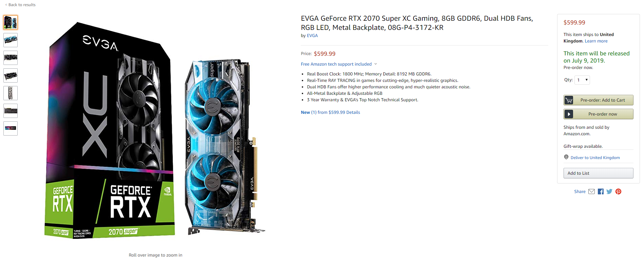Viewport: 644px width, 262px height.
Task: Open the Learn more shipping link
Action: (x=596, y=41)
